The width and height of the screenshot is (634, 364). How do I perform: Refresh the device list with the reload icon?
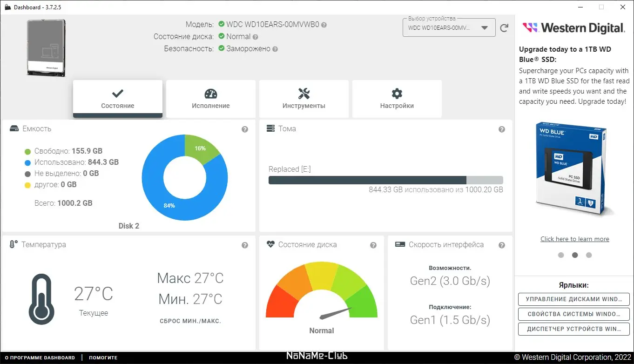[504, 28]
